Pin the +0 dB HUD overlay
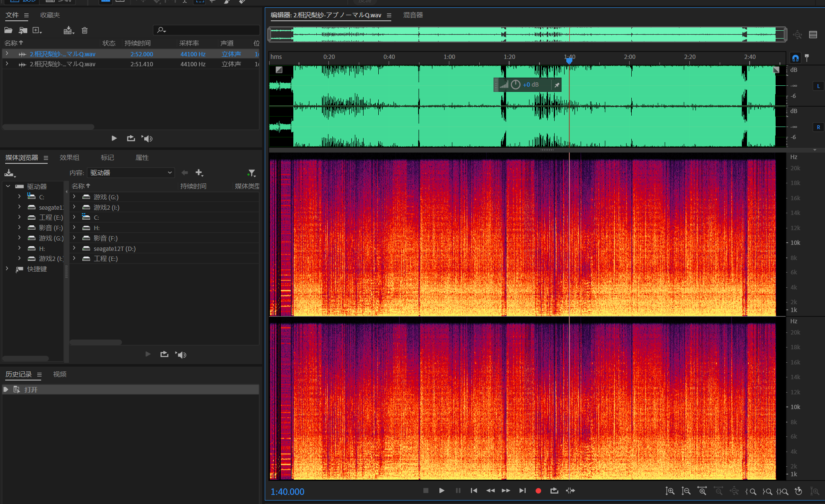The image size is (825, 504). tap(557, 85)
